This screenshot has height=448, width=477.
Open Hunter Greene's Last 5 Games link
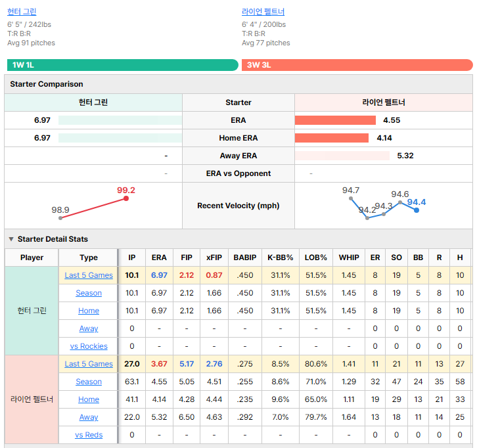click(x=89, y=275)
